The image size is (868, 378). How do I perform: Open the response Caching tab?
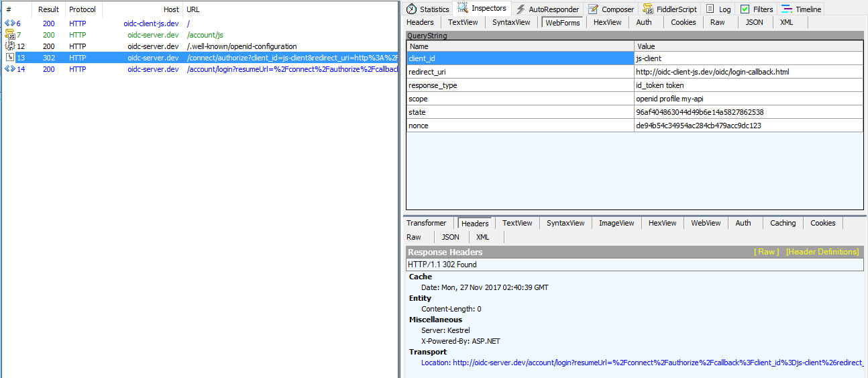(x=783, y=223)
